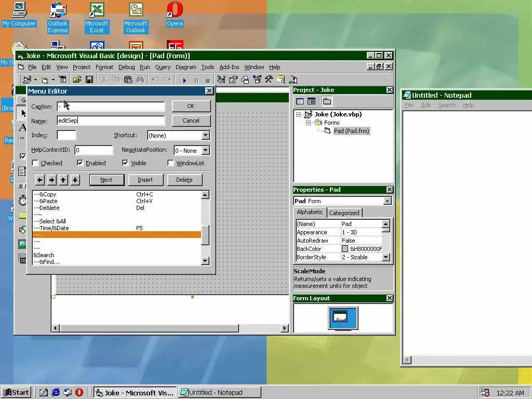The width and height of the screenshot is (532, 399).
Task: Collapse the Forms folder node
Action: coord(309,123)
